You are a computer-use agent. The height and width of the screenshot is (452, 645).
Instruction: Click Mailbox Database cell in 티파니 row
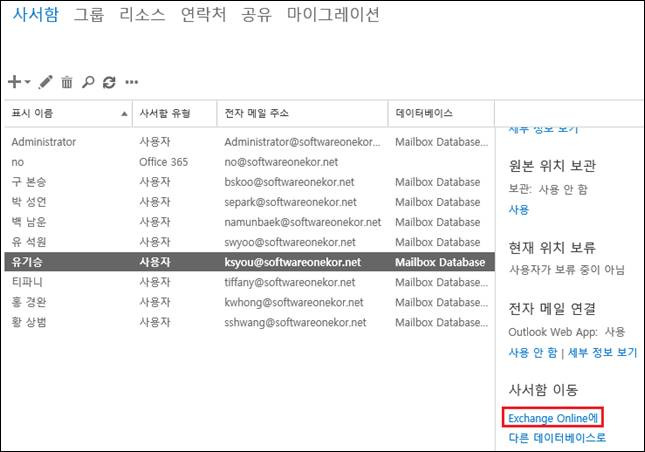pyautogui.click(x=441, y=282)
